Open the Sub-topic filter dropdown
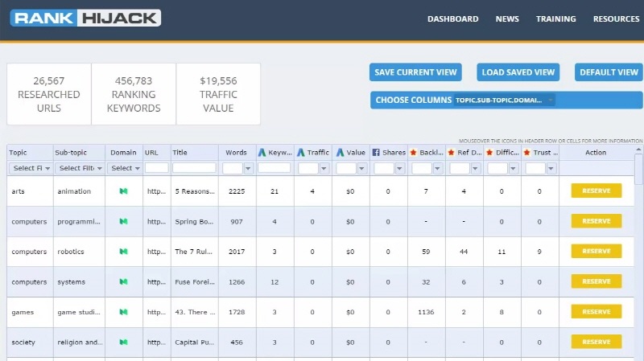Screen dimensions: 644x361 tap(79, 168)
